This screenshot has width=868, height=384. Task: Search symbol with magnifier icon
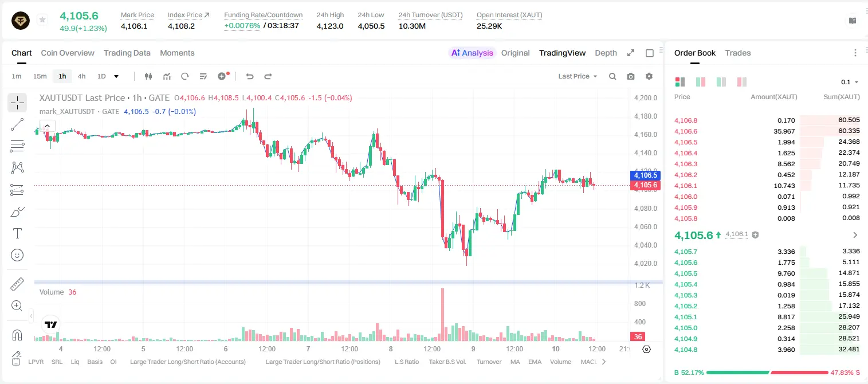612,76
